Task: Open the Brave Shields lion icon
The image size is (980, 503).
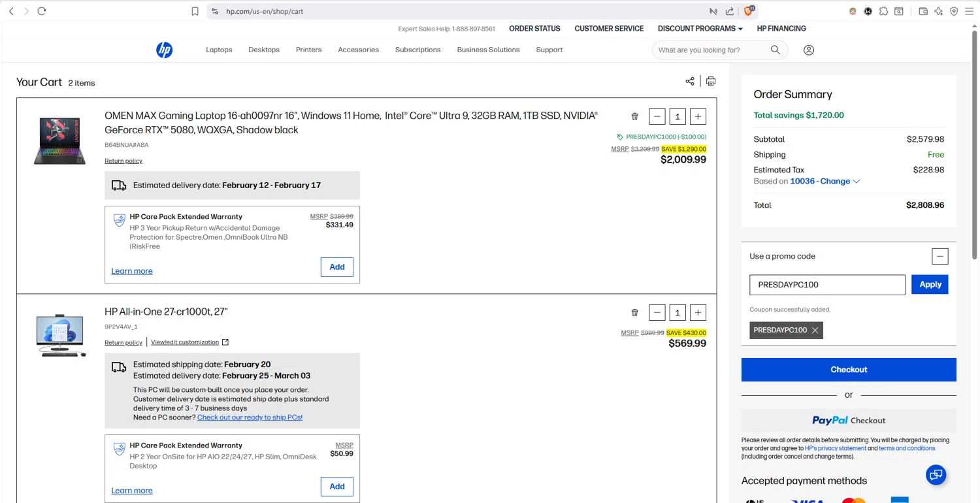Action: (x=749, y=11)
